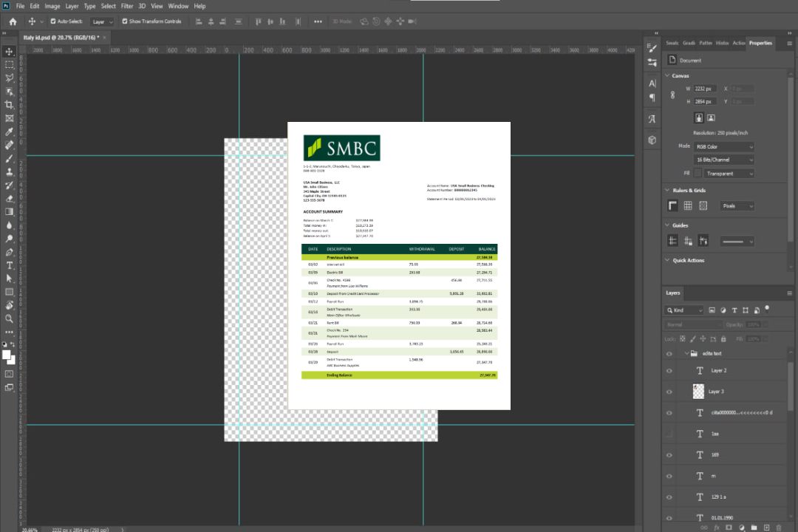Select the Brush tool
Viewport: 798px width, 532px height.
coord(9,158)
